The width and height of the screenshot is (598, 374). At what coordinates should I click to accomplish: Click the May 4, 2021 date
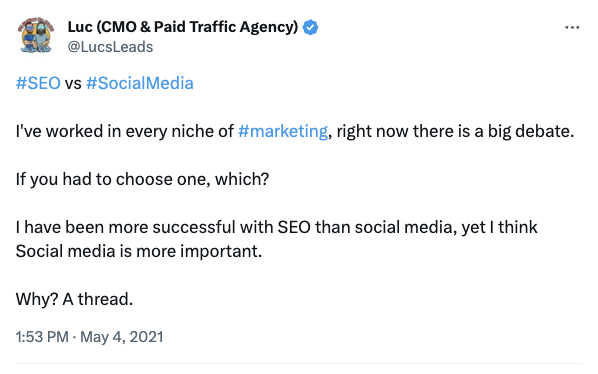[x=122, y=337]
